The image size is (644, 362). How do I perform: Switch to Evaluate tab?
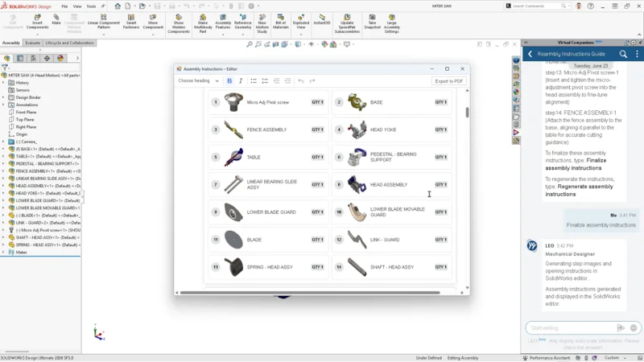point(32,43)
